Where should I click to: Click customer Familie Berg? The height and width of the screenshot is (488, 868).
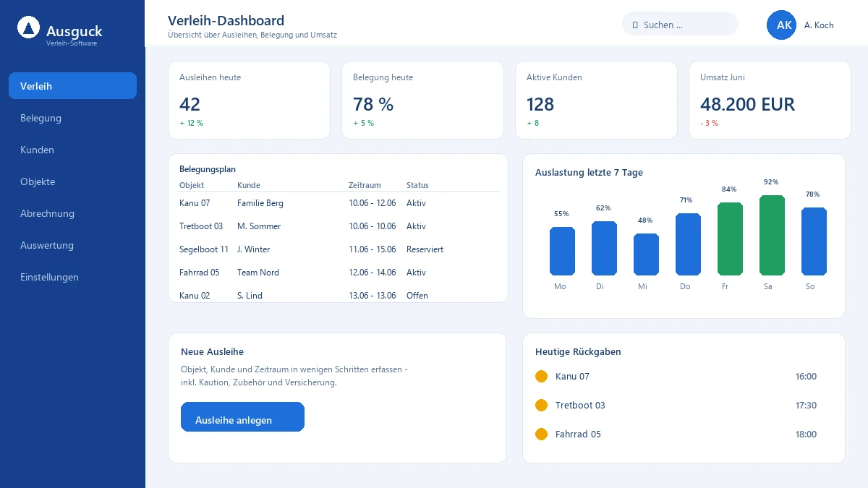click(x=260, y=203)
